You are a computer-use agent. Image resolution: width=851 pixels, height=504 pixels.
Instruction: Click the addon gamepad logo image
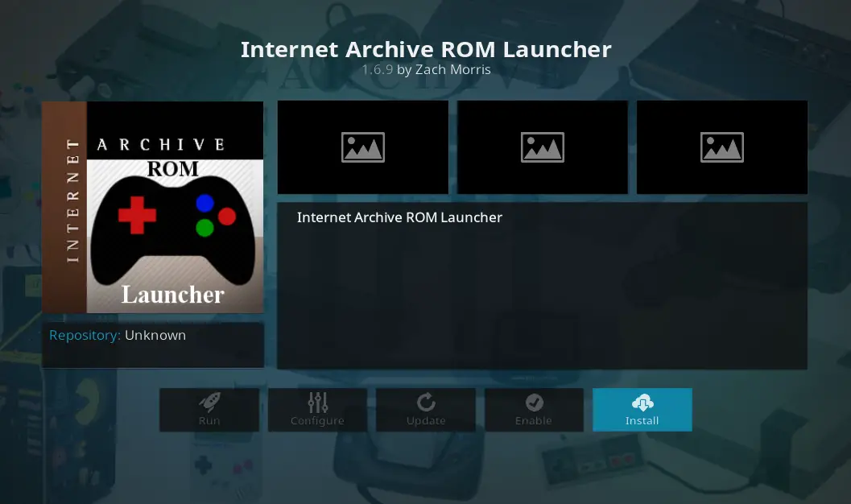[153, 207]
